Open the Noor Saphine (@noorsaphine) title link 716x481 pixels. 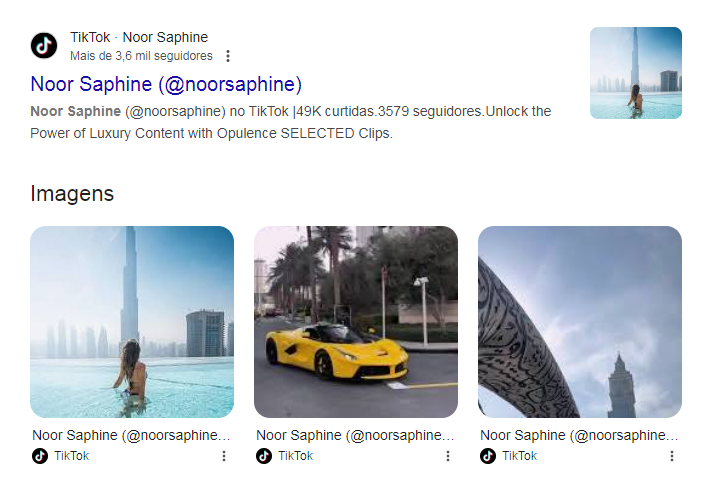pyautogui.click(x=166, y=83)
